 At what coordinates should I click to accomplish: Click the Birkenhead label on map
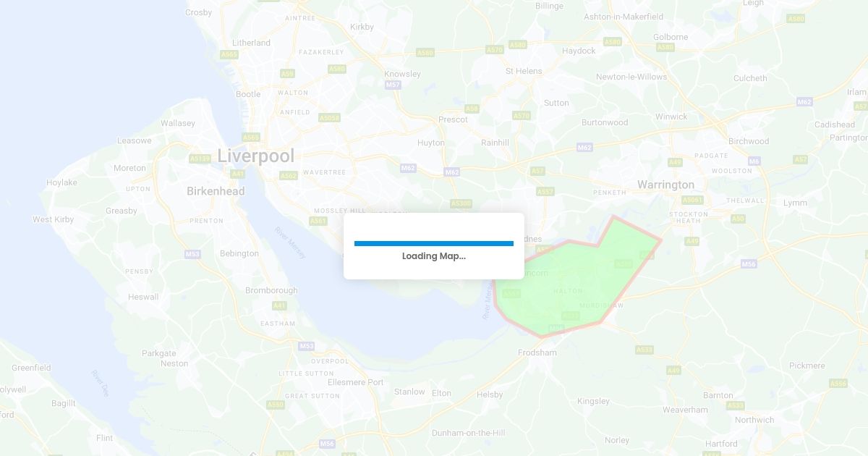click(216, 191)
